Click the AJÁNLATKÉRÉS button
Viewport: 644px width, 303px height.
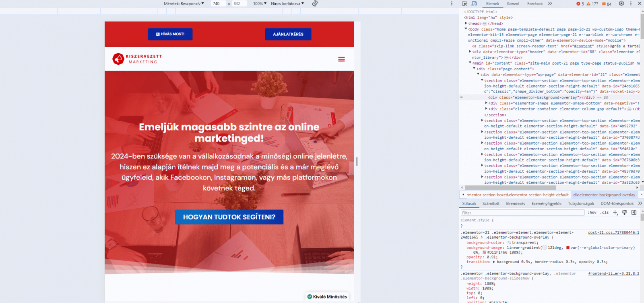tap(288, 34)
